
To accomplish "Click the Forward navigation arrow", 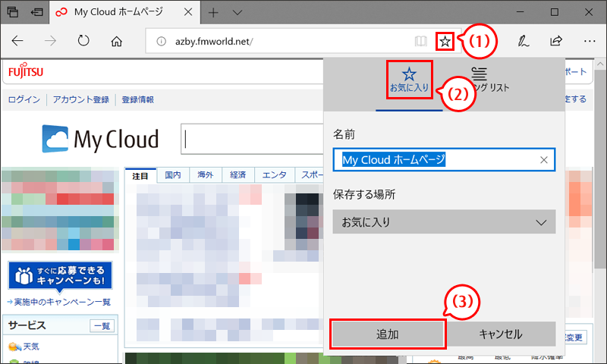I will pos(50,41).
